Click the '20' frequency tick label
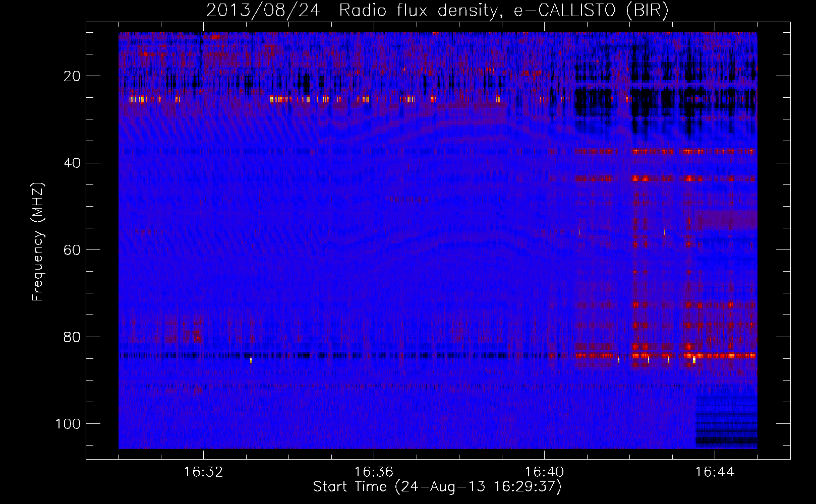This screenshot has height=504, width=816. pos(72,77)
